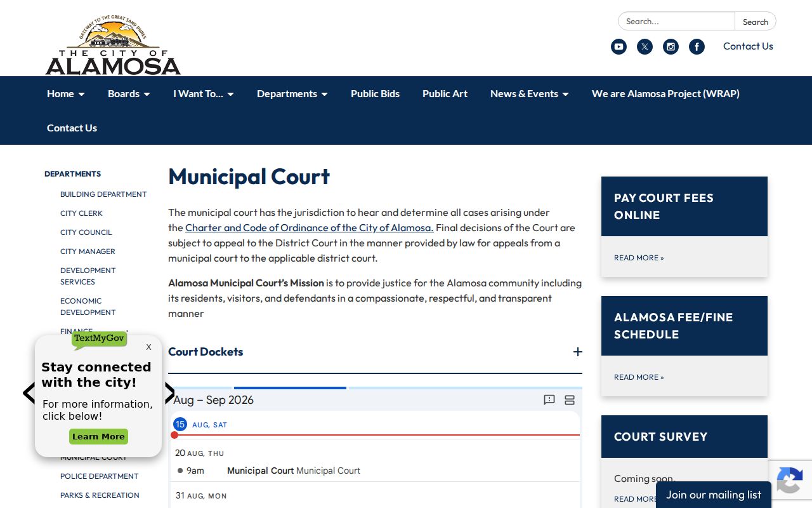The image size is (812, 508).
Task: Focus the Search text field
Action: (677, 21)
